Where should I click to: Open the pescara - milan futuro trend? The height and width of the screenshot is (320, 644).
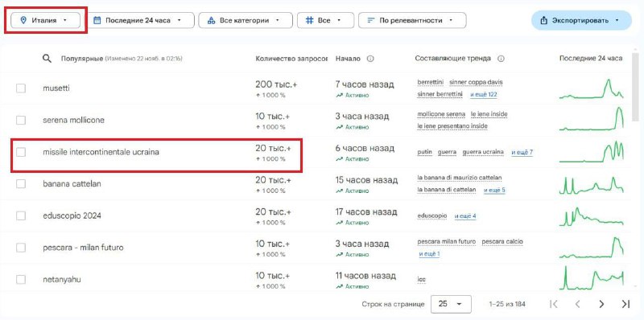(83, 248)
